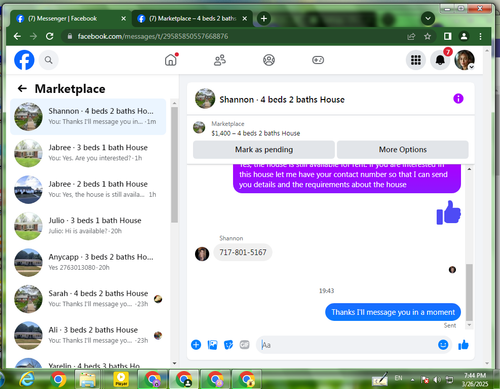Select the Sarah 4 beds 2 baths conversation
This screenshot has width=500, height=389.
(88, 299)
